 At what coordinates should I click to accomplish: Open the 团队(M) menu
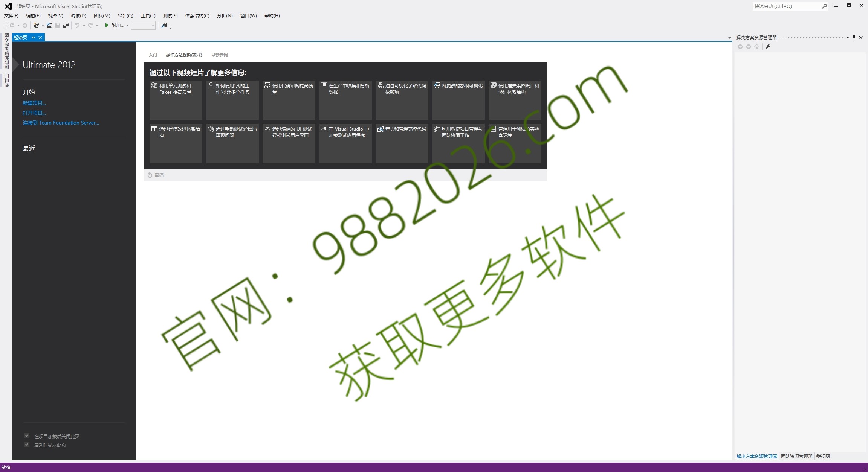coord(102,15)
